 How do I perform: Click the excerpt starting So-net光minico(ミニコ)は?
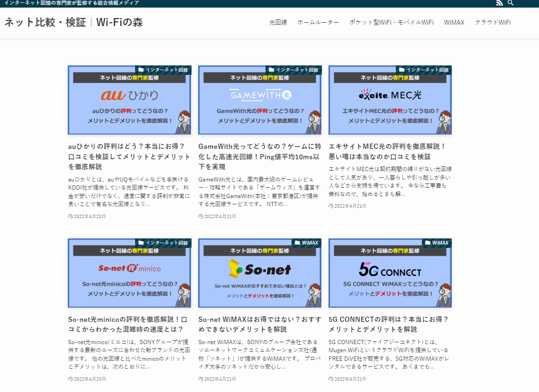(x=129, y=354)
